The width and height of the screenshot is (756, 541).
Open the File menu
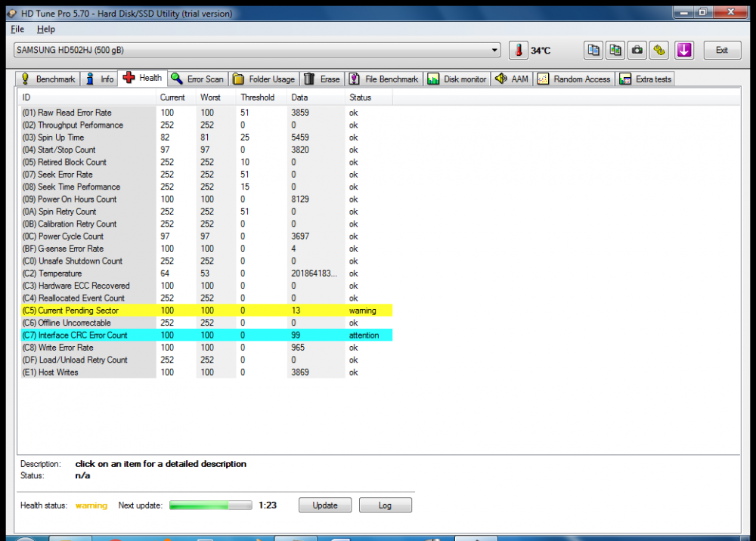tap(17, 29)
